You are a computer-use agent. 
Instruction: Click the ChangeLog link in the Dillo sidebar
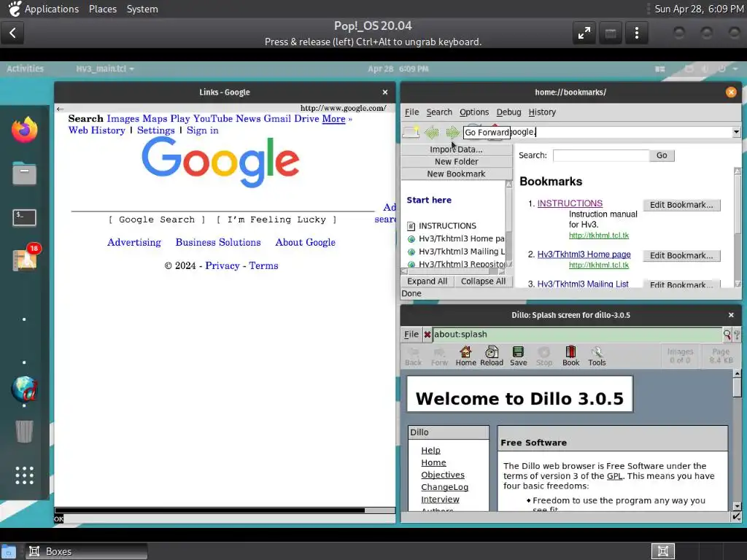point(444,487)
